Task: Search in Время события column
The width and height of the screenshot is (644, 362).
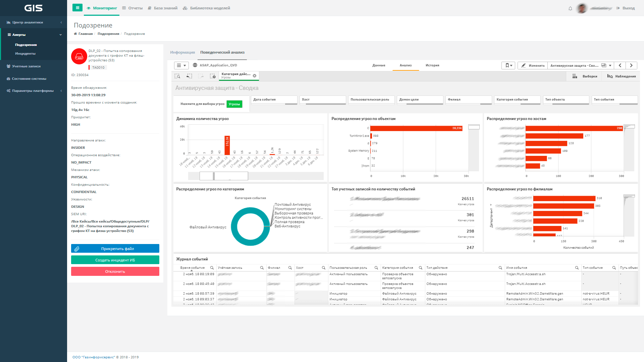Action: [212, 268]
